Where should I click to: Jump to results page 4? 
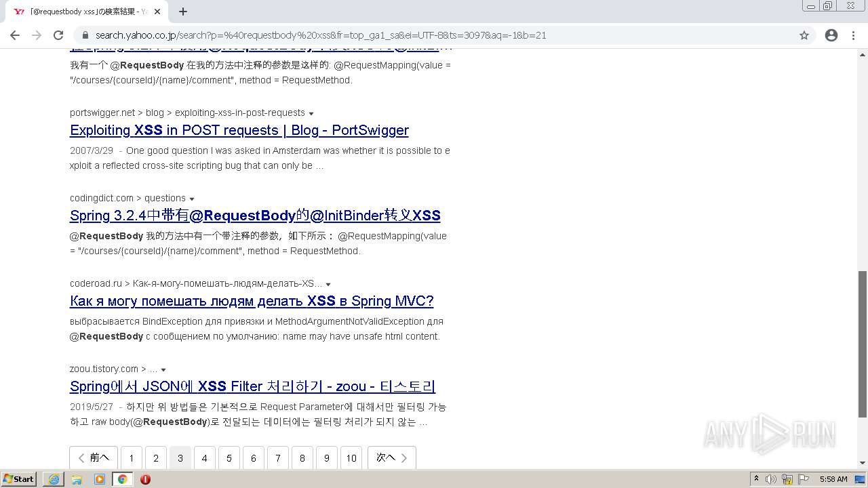click(x=205, y=458)
